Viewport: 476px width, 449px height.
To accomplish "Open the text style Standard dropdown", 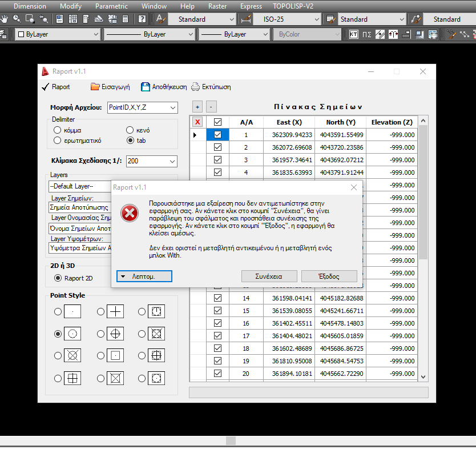I will (x=202, y=19).
